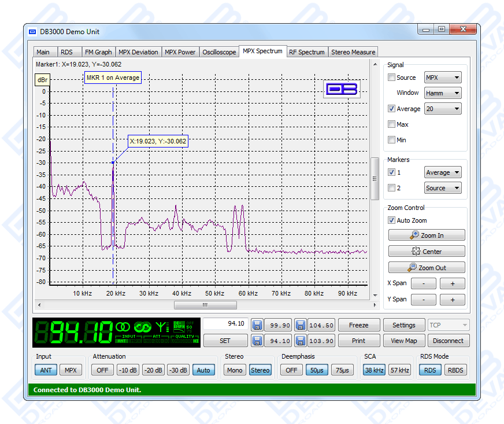The height and width of the screenshot is (424, 504).
Task: Disable the Auto Zoom checkbox
Action: (392, 220)
